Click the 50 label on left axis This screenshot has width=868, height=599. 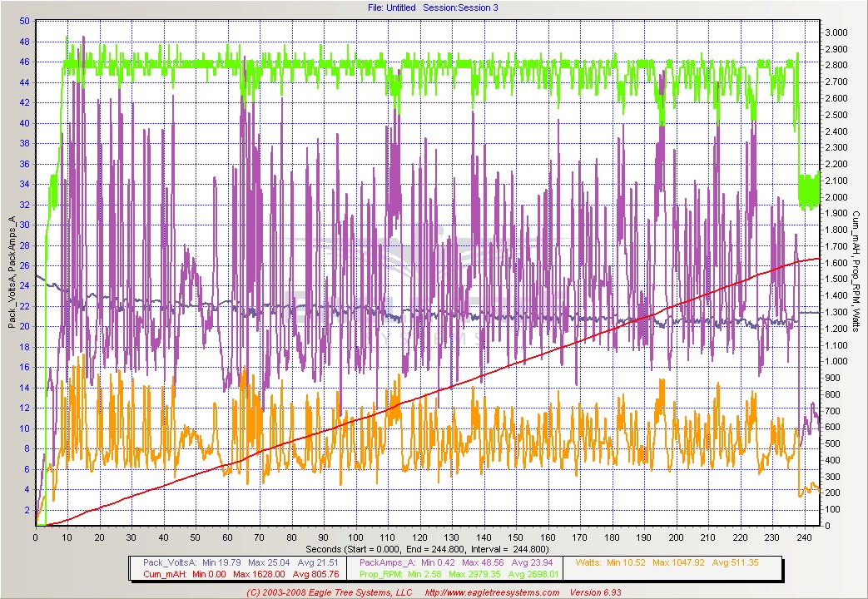click(23, 21)
